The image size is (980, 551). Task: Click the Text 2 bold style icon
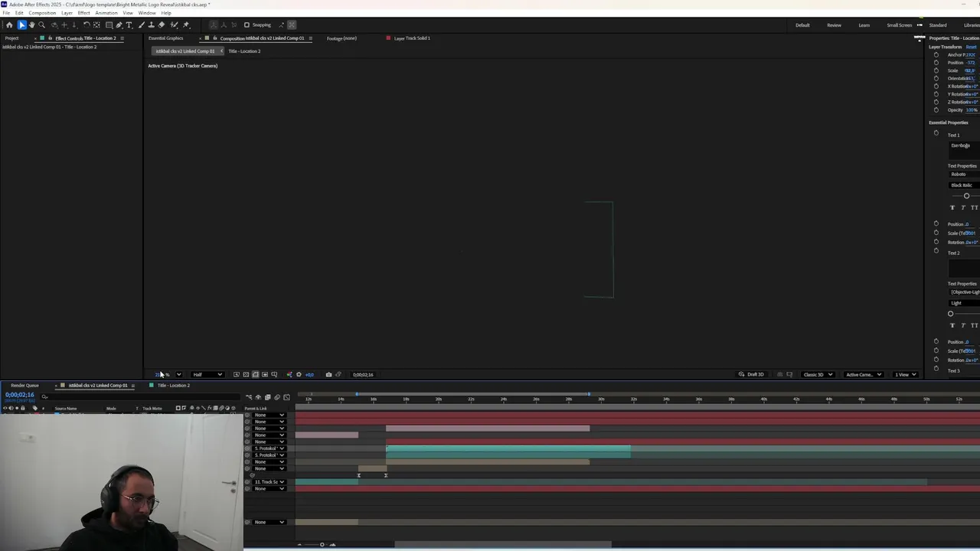[952, 325]
